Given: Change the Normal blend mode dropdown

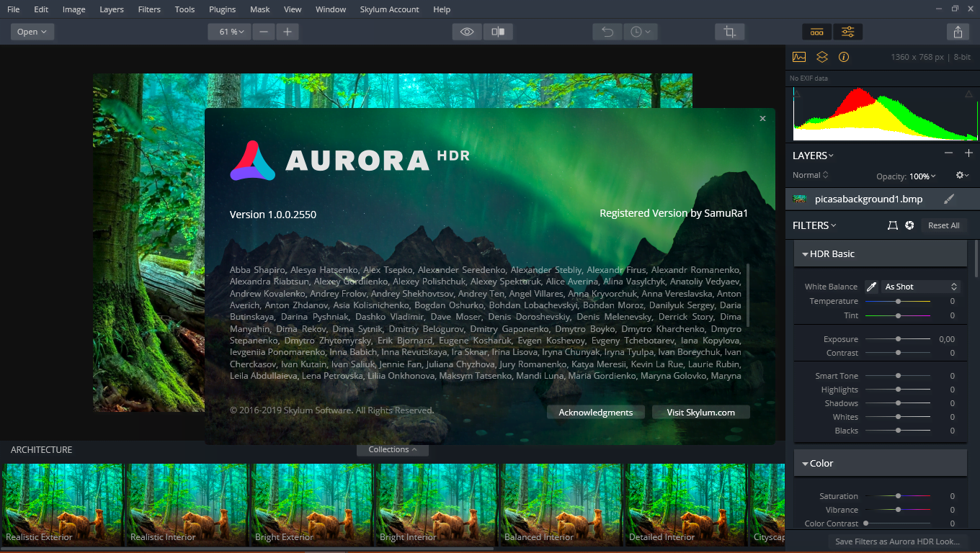Looking at the screenshot, I should (x=810, y=175).
